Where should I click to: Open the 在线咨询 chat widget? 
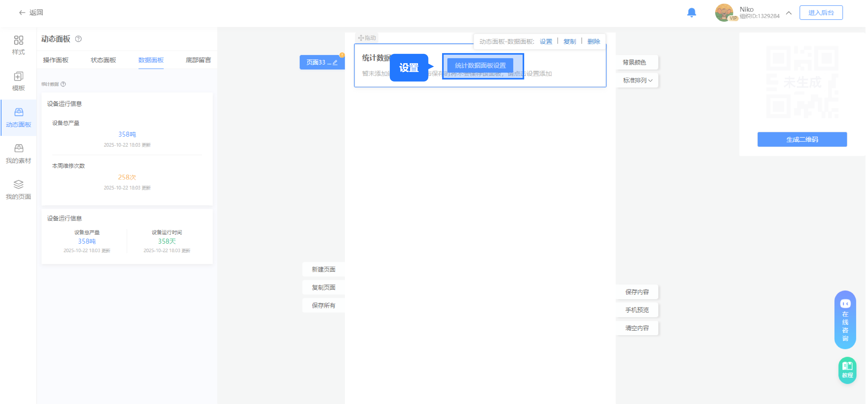click(845, 320)
